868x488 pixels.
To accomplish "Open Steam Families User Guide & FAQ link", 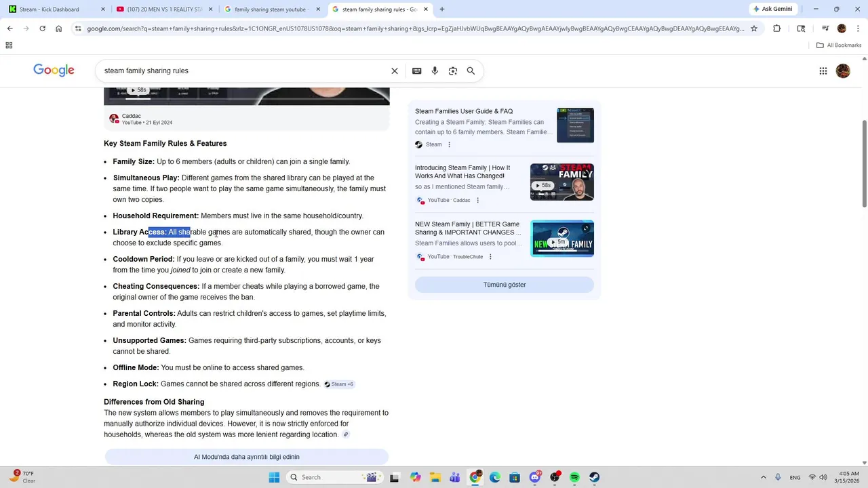I will pos(464,111).
